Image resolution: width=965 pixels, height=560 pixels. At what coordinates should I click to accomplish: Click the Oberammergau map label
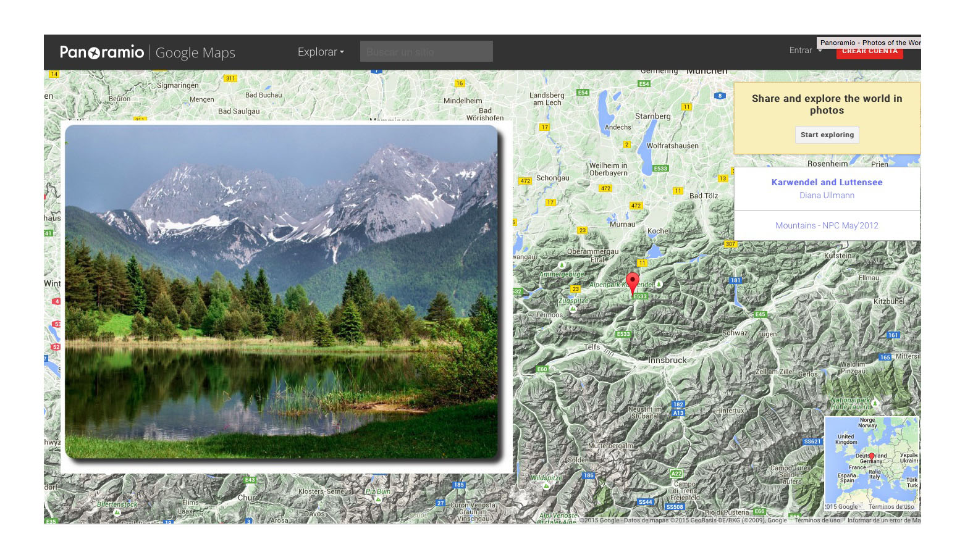click(x=592, y=252)
